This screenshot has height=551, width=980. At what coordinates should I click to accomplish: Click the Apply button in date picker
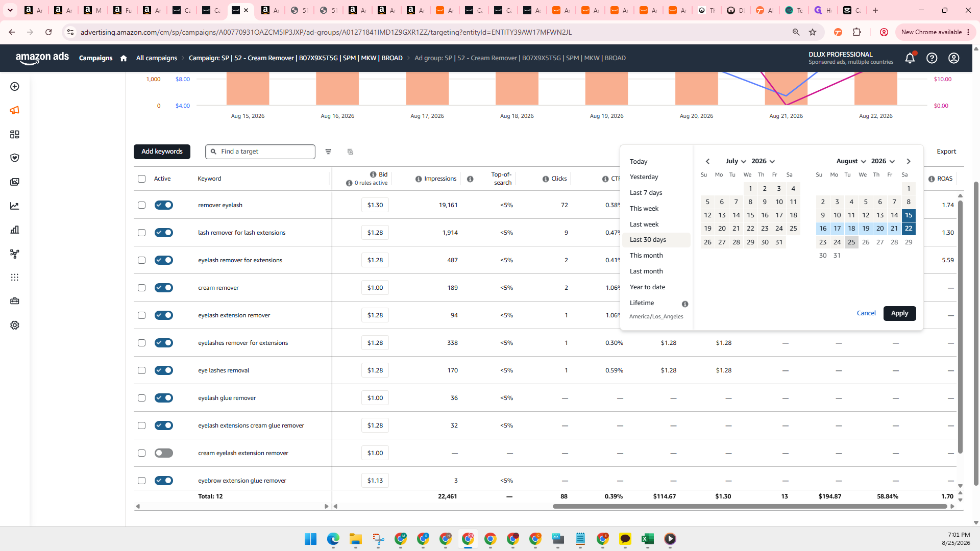pos(899,313)
